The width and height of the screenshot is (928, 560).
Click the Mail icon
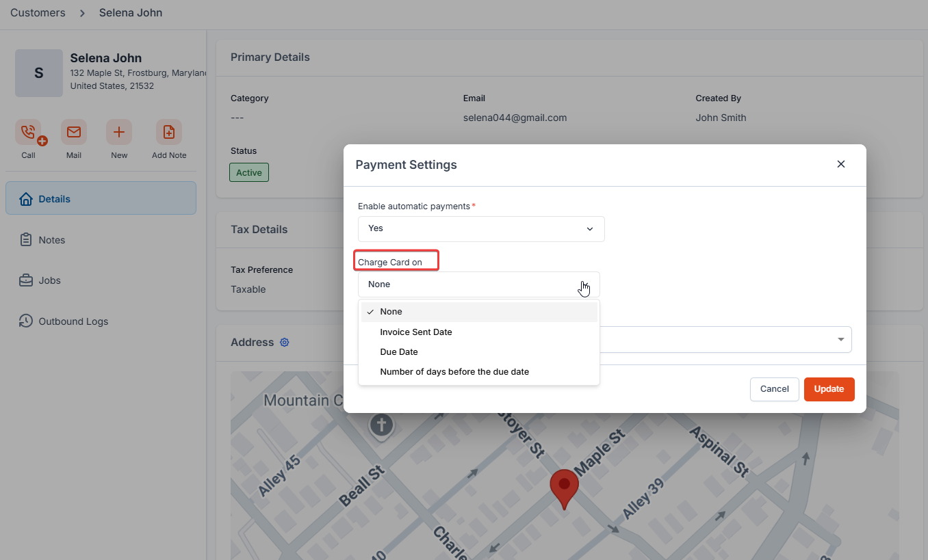(x=74, y=132)
